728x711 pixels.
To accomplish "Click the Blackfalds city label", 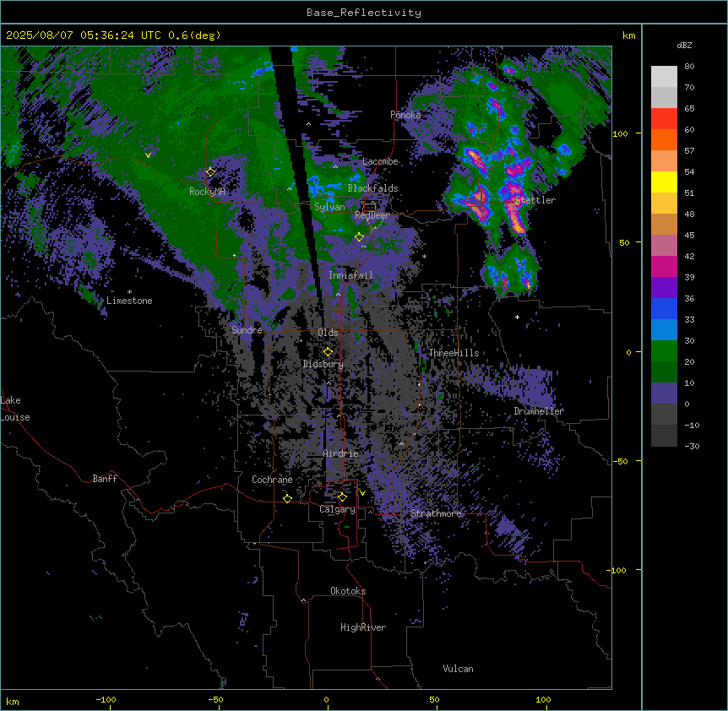I will 372,188.
